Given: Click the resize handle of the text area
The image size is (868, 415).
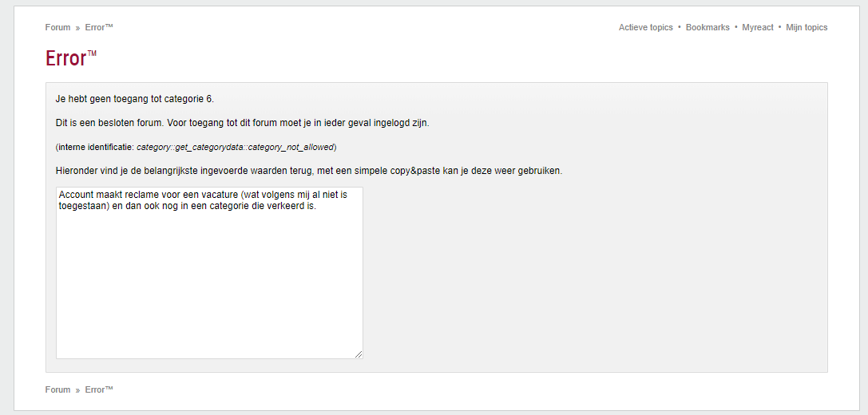Looking at the screenshot, I should pyautogui.click(x=359, y=354).
